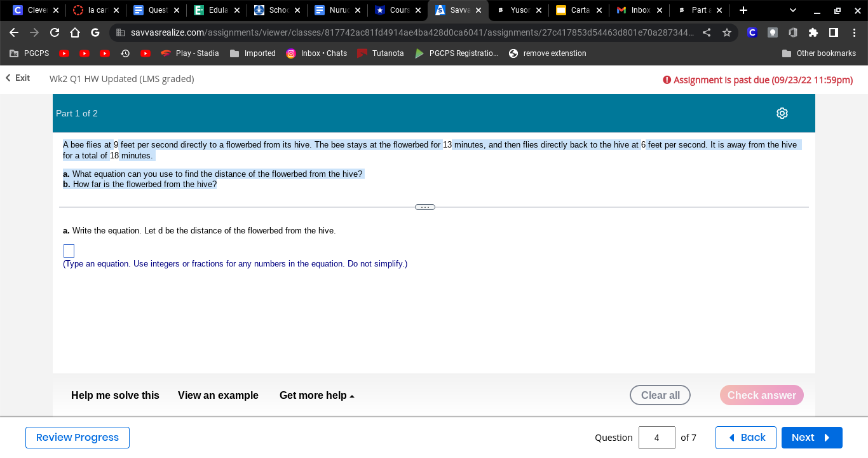The image size is (868, 458).
Task: Click the Clear all button
Action: coord(660,395)
